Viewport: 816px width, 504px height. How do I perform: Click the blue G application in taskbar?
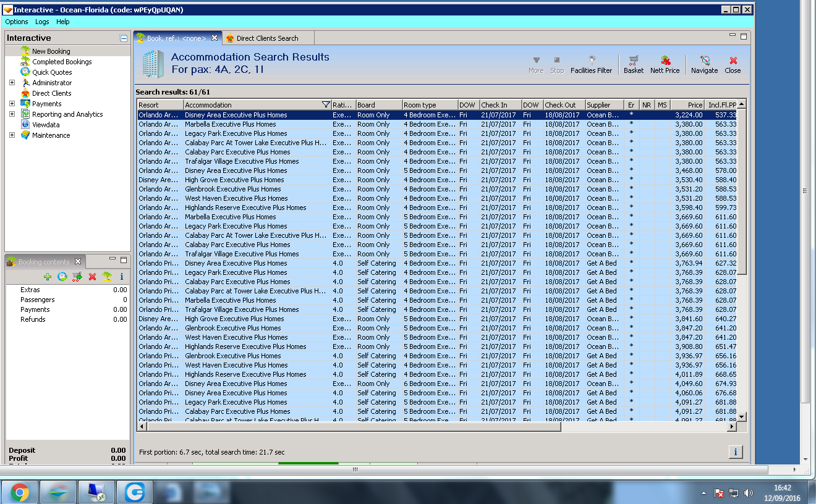[x=134, y=492]
